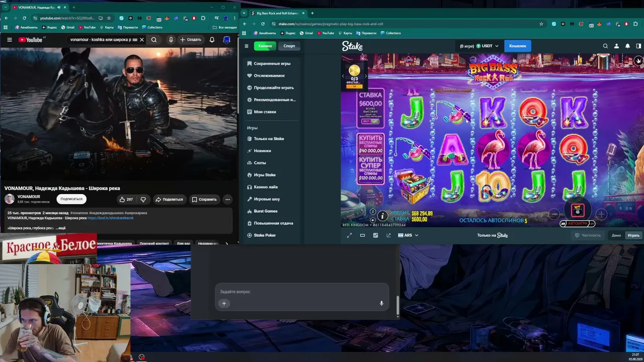Open 'Все закладки' bookmarks folder
This screenshot has width=644, height=362.
224,27
